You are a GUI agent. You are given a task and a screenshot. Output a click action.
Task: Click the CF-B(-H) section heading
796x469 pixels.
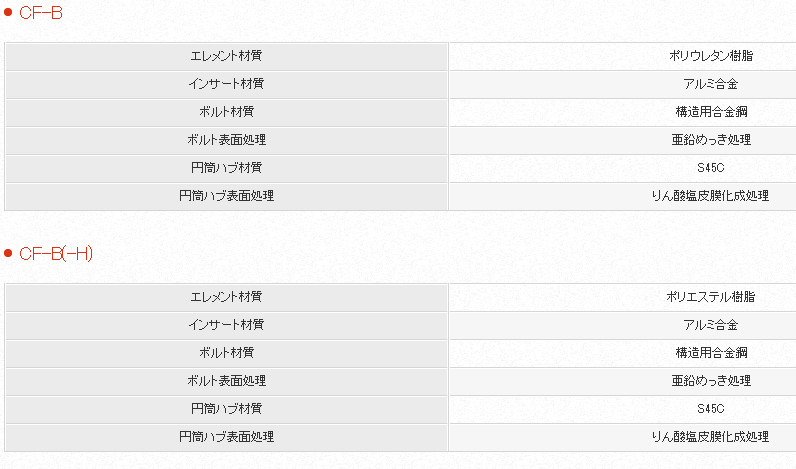click(x=56, y=253)
